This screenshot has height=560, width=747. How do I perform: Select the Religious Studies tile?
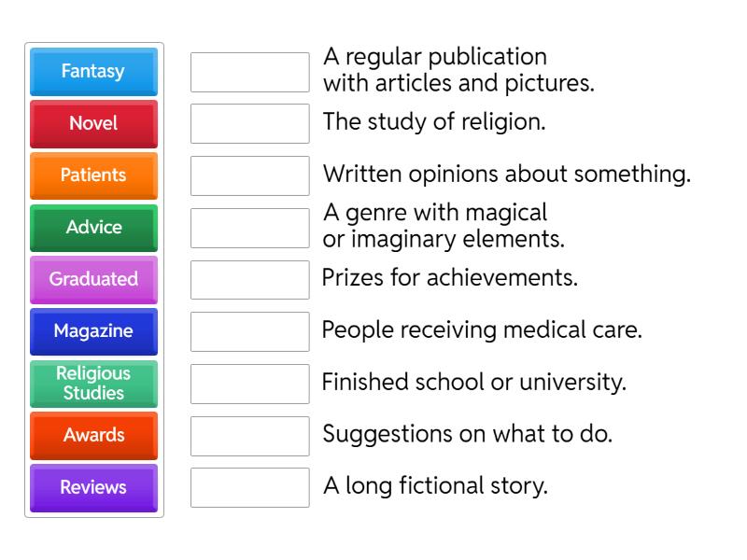[x=93, y=384]
